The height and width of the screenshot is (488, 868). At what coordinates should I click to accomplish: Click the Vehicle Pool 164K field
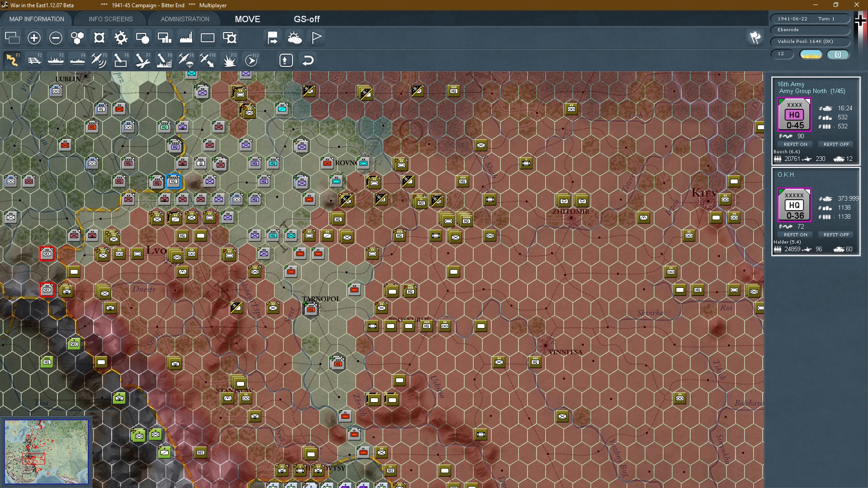(810, 41)
